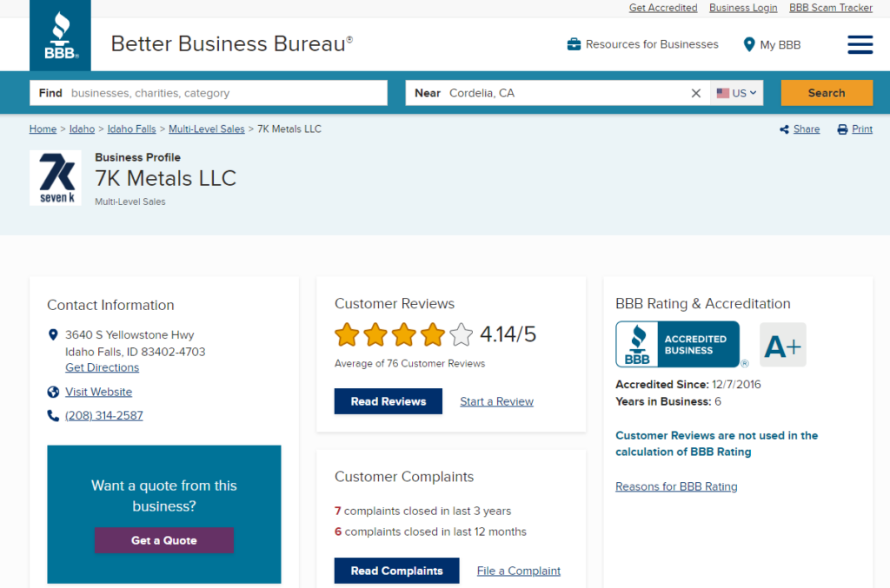The image size is (890, 588).
Task: Click the share icon
Action: point(785,129)
